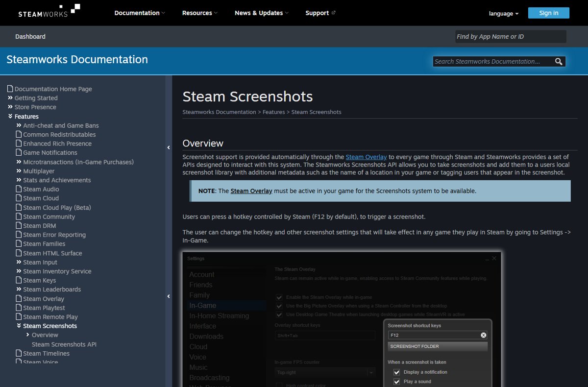
Task: Open the News & Updates menu
Action: coord(262,13)
